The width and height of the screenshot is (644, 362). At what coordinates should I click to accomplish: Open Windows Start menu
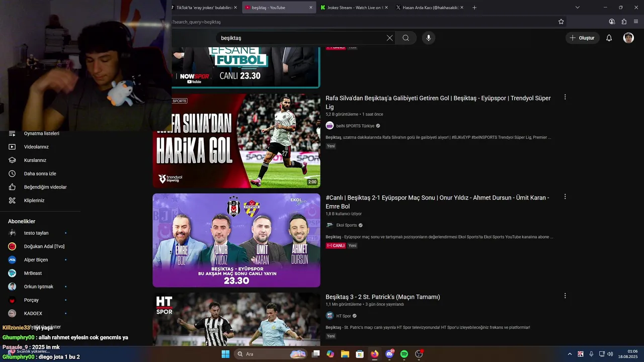tap(225, 354)
